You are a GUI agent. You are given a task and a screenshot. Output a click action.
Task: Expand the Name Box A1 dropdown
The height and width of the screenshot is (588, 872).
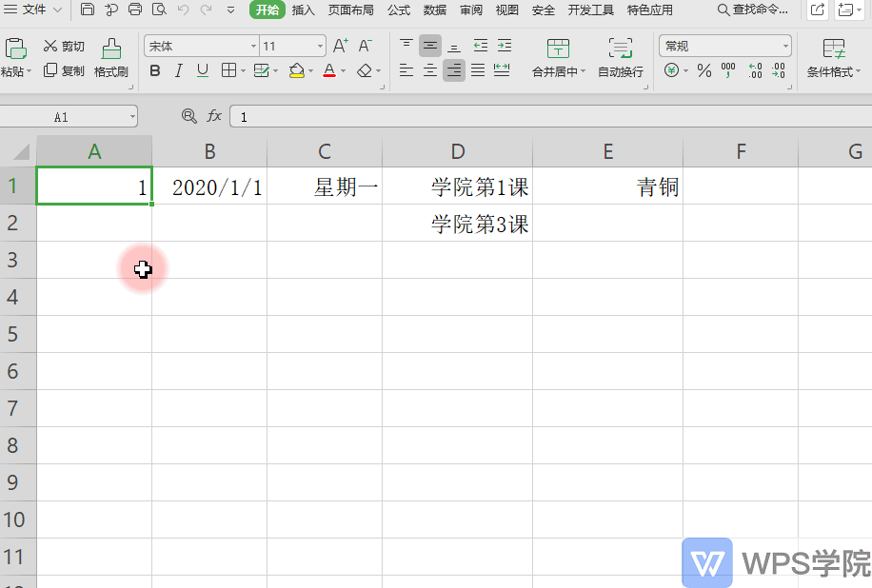tap(132, 117)
